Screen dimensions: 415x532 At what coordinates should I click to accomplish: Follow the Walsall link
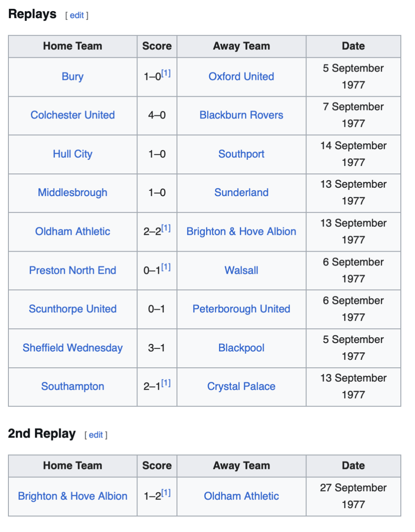point(241,271)
